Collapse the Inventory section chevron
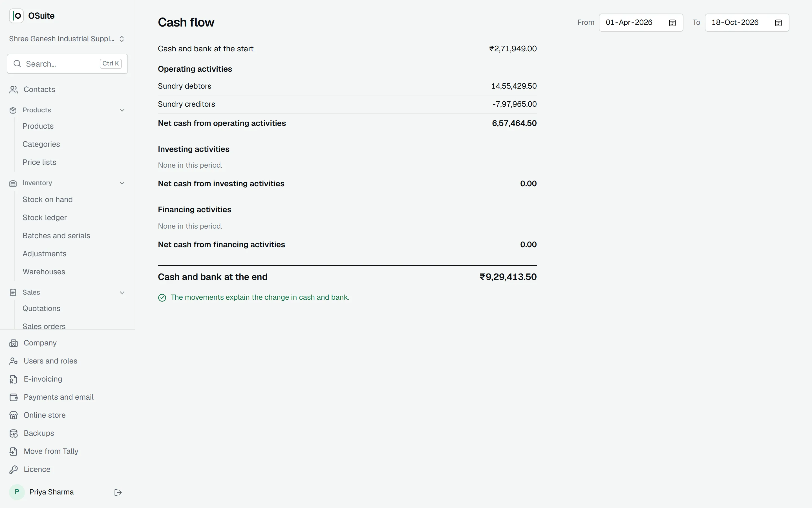812x508 pixels. pyautogui.click(x=122, y=183)
